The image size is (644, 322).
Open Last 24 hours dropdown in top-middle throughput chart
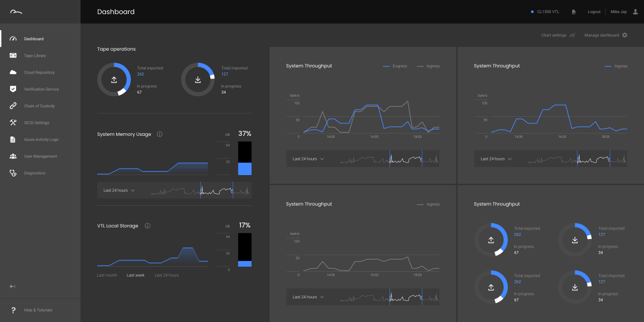(308, 159)
